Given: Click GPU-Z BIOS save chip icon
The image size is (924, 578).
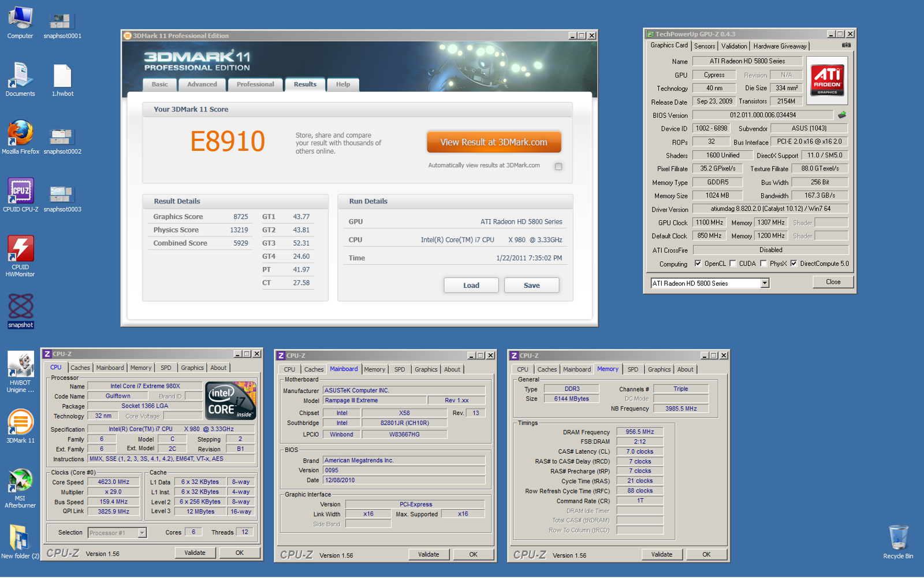Looking at the screenshot, I should point(842,115).
